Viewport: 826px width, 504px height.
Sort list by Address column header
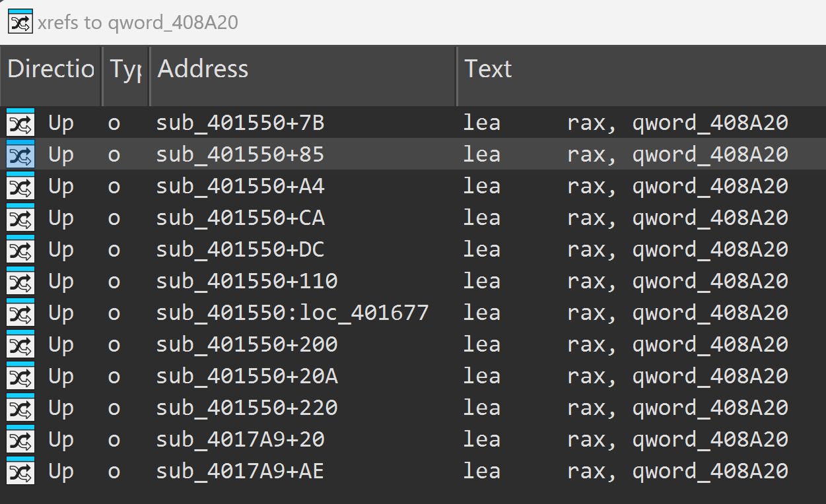203,69
